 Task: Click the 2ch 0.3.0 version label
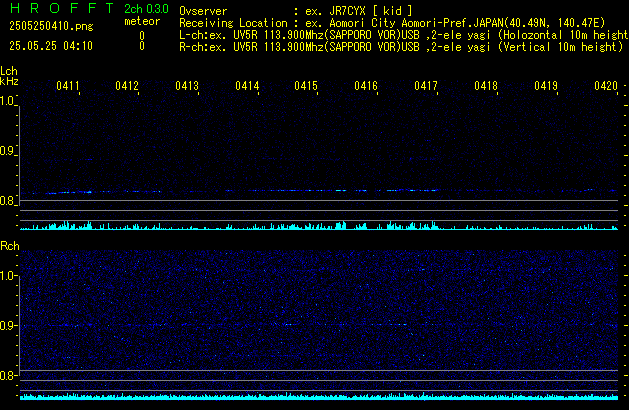[146, 9]
